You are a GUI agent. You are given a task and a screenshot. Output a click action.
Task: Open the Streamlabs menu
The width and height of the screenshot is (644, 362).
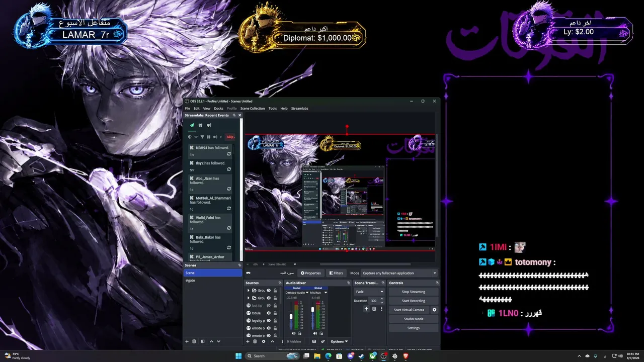click(300, 108)
